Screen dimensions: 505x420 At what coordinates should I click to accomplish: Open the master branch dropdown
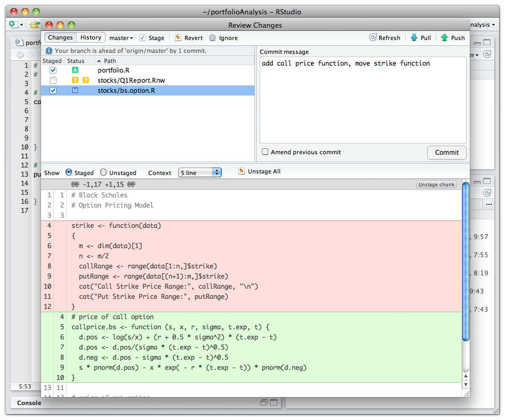(121, 38)
